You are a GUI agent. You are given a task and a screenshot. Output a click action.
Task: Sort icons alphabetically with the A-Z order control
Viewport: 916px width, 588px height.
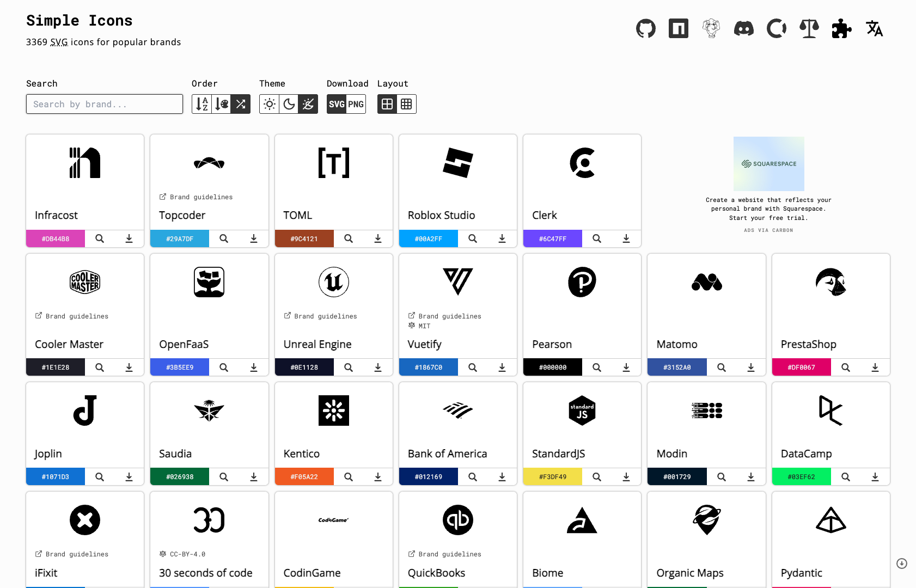tap(201, 104)
